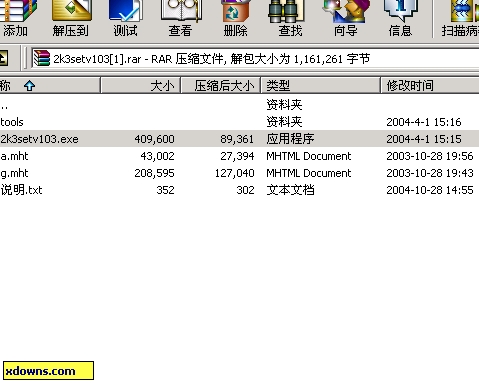Run the 测试 (Test) archive tool
Viewport: 479px width, 383px height.
coord(125,17)
